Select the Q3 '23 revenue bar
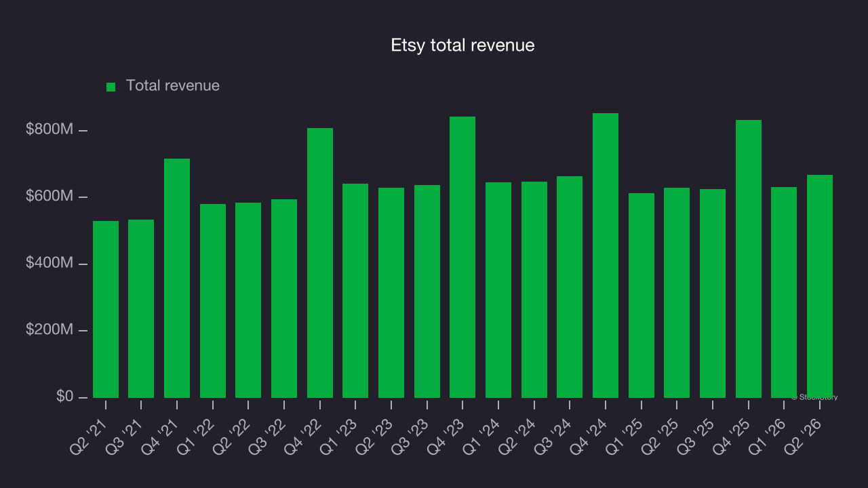 [427, 291]
